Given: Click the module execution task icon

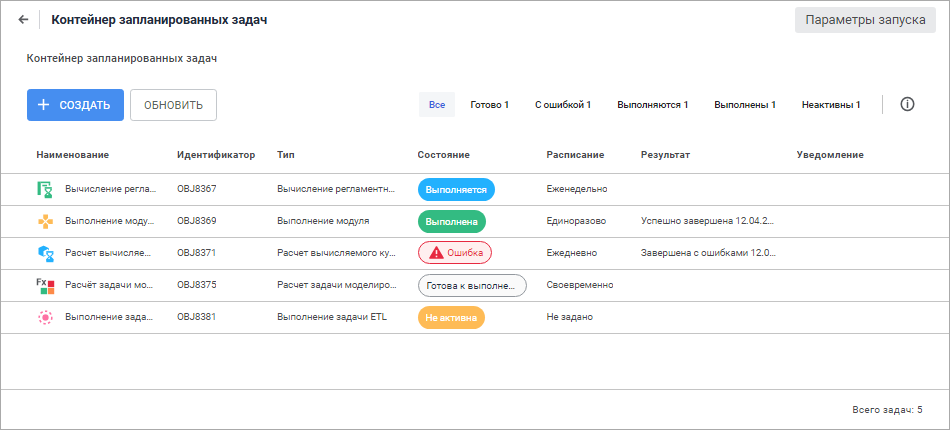Looking at the screenshot, I should point(44,221).
